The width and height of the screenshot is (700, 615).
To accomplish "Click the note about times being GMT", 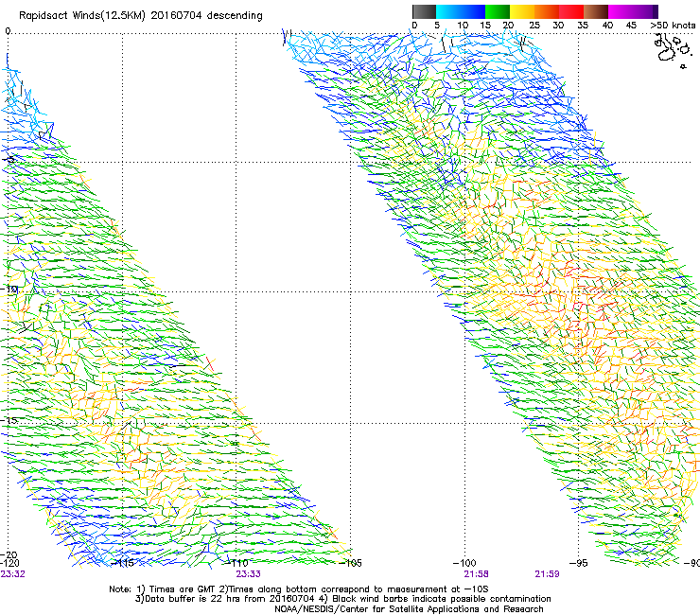I will pos(299,589).
